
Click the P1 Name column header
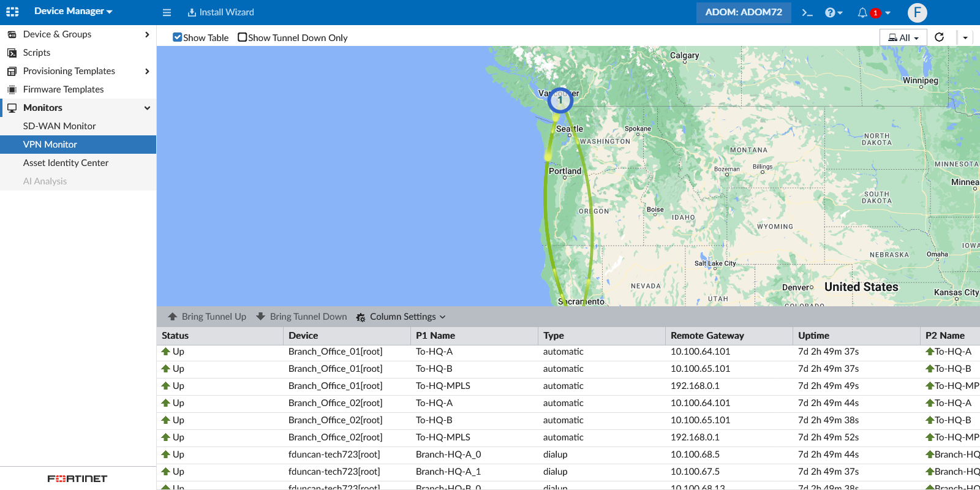474,336
